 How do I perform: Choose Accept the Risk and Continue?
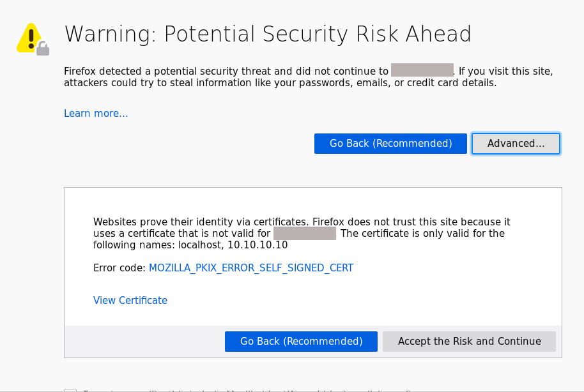coord(469,342)
